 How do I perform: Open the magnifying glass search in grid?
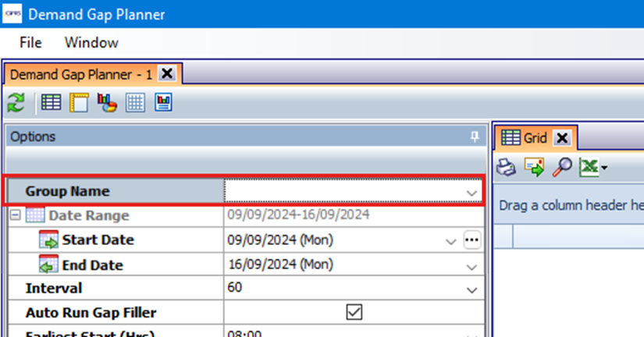tap(561, 166)
